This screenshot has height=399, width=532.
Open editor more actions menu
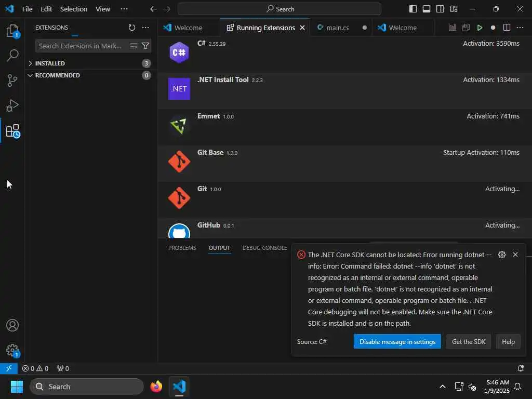click(x=520, y=28)
